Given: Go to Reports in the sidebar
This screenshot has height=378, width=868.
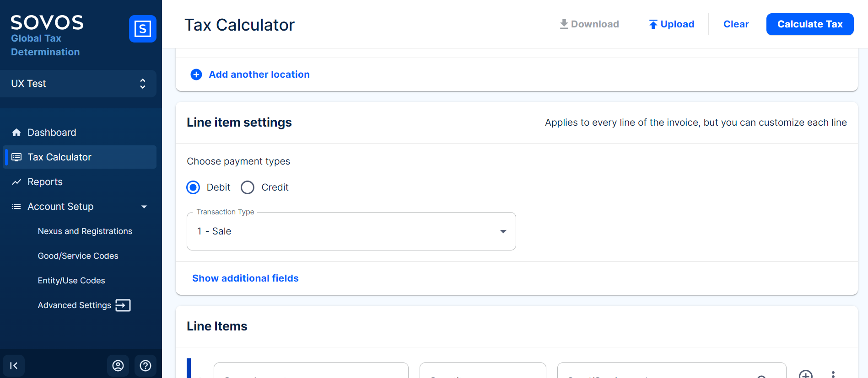Looking at the screenshot, I should (x=45, y=182).
